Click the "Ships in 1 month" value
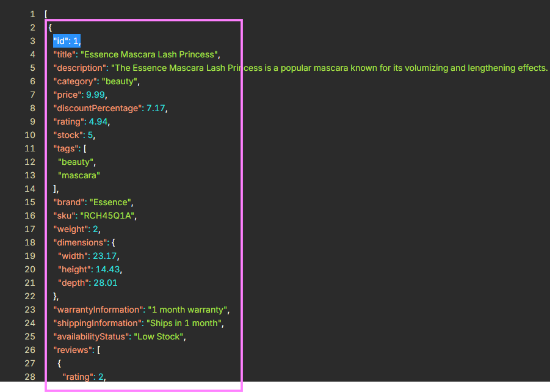The height and width of the screenshot is (392, 550). 184,323
